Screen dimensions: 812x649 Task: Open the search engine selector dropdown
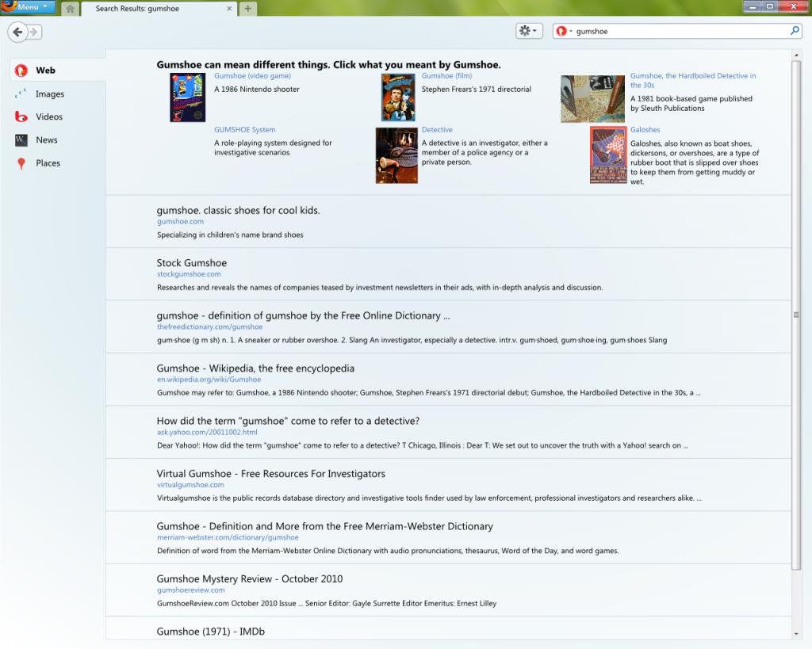click(564, 31)
